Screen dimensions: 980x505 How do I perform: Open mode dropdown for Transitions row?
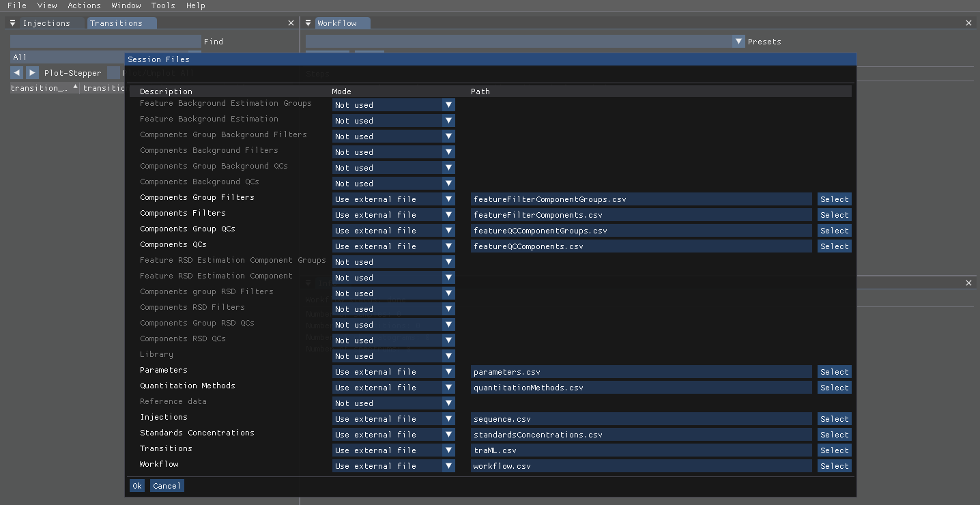pyautogui.click(x=393, y=450)
